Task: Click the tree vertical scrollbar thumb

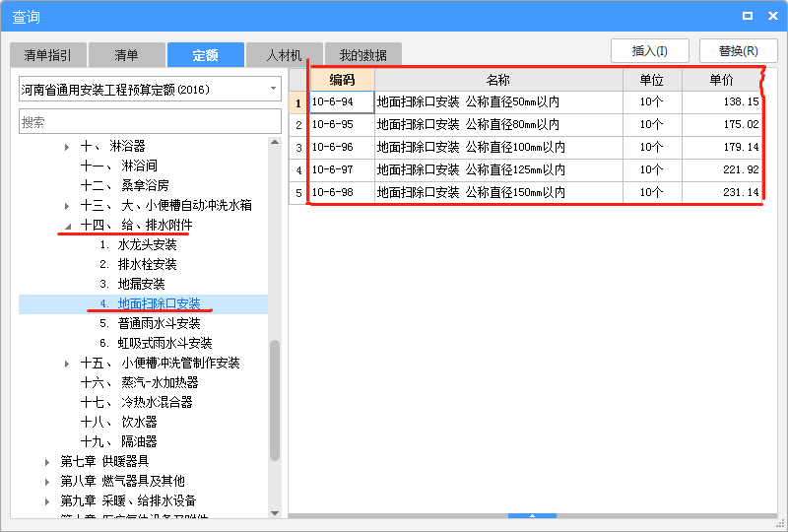Action: [275, 401]
